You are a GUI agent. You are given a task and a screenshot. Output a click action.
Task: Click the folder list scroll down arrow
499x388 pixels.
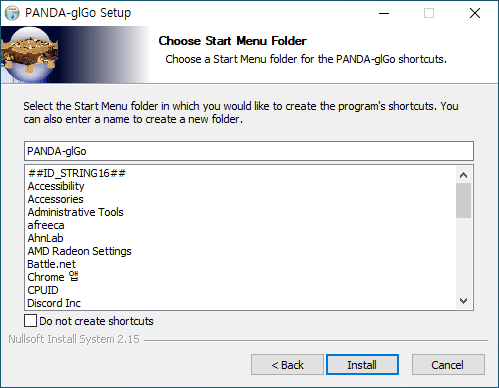point(463,301)
